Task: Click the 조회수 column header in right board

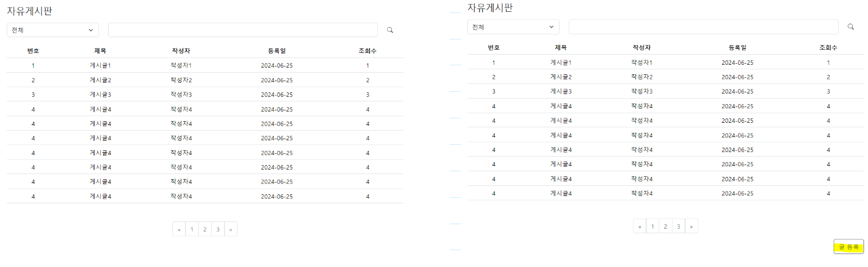Action: point(828,47)
